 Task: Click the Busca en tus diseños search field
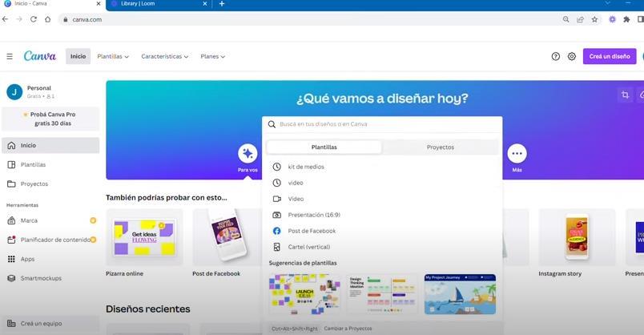382,124
